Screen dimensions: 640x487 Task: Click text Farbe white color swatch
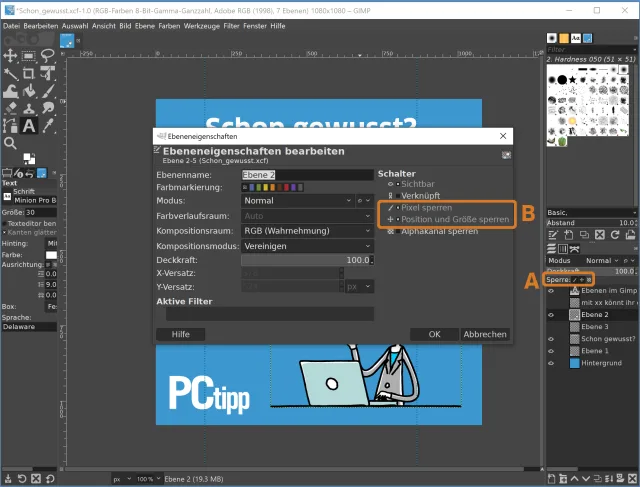(x=51, y=255)
